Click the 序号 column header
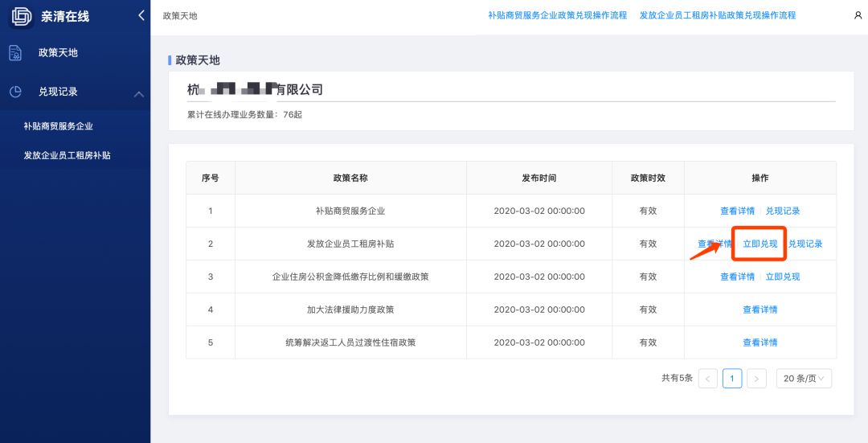868x443 pixels. click(x=211, y=178)
